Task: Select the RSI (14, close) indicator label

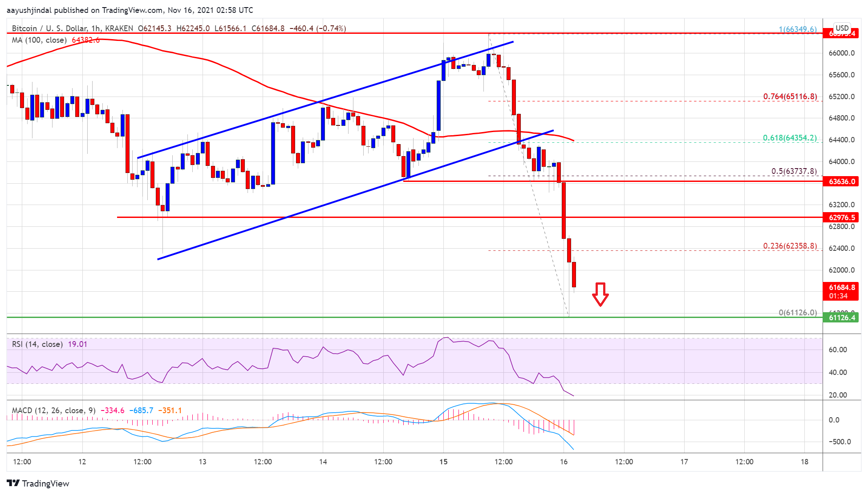Action: tap(37, 344)
